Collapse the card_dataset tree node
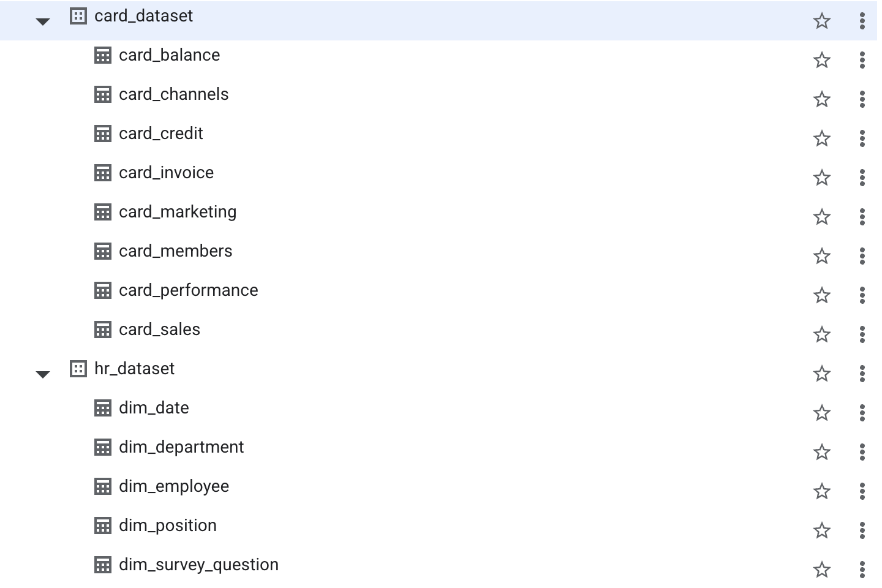 click(43, 22)
